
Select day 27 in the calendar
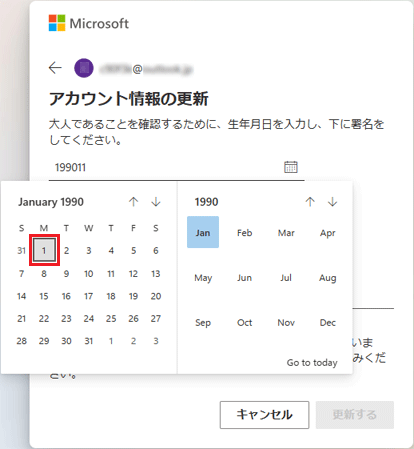(156, 318)
